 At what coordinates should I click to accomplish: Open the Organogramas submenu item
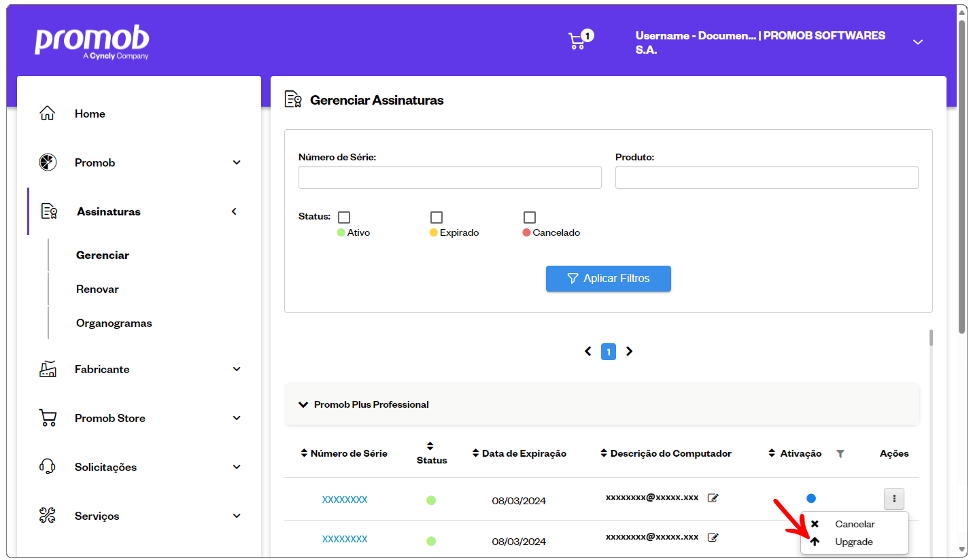[114, 323]
